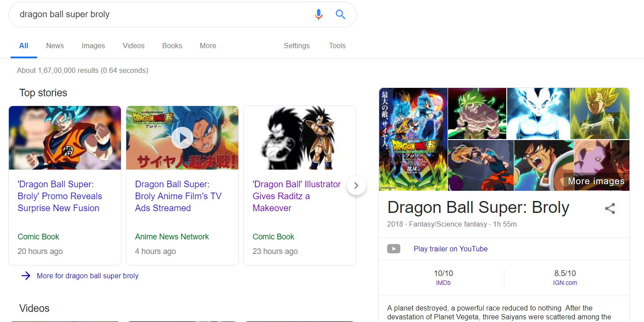Click the Comic Book source, 23 hours ago
The height and width of the screenshot is (322, 644).
[x=273, y=237]
